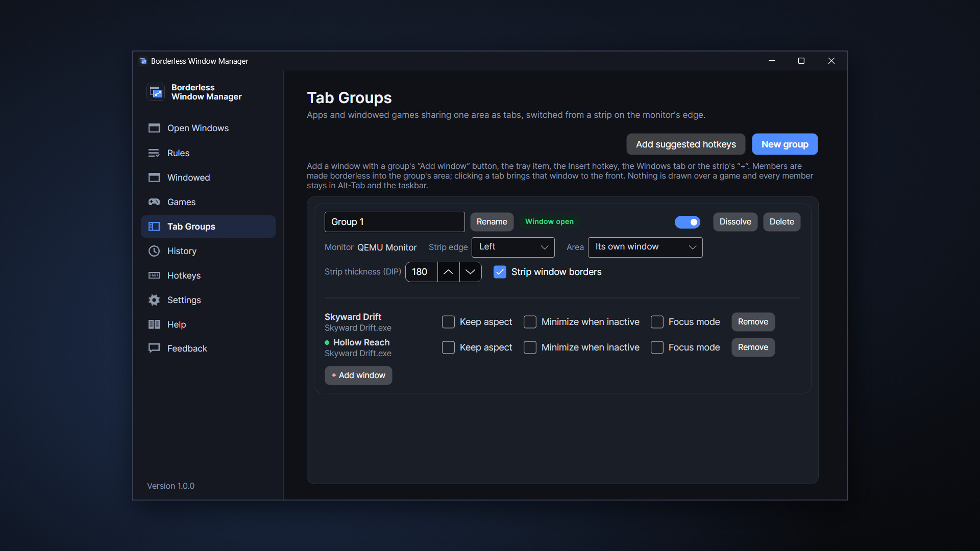This screenshot has width=980, height=551.
Task: Remove Skyward Drift from the group
Action: pyautogui.click(x=753, y=322)
